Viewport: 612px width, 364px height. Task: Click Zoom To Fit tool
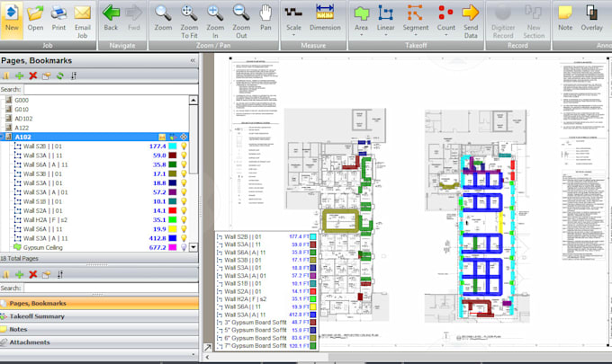pos(189,21)
